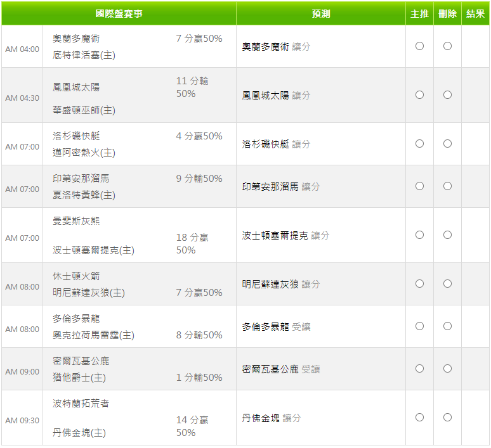Select 主推 radio for 印第安那溜馬 row
This screenshot has width=491, height=448.
pyautogui.click(x=419, y=186)
